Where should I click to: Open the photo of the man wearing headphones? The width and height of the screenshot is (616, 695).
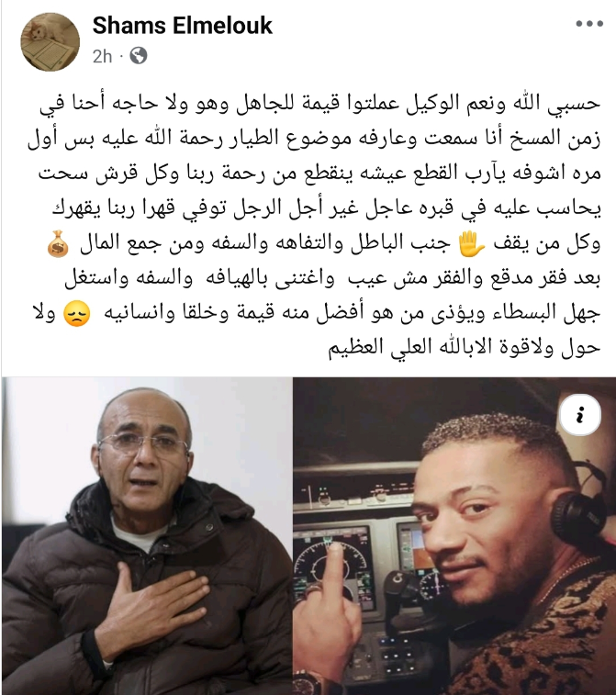pyautogui.click(x=454, y=536)
